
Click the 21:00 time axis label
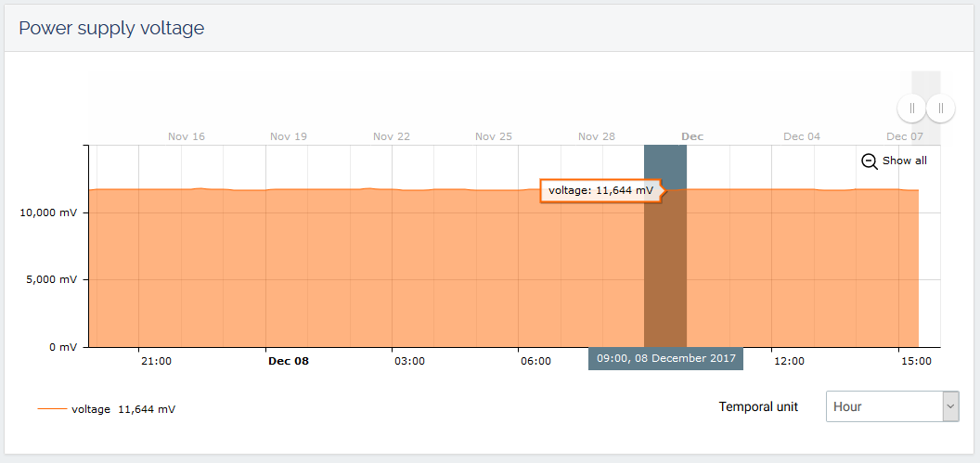pos(156,361)
